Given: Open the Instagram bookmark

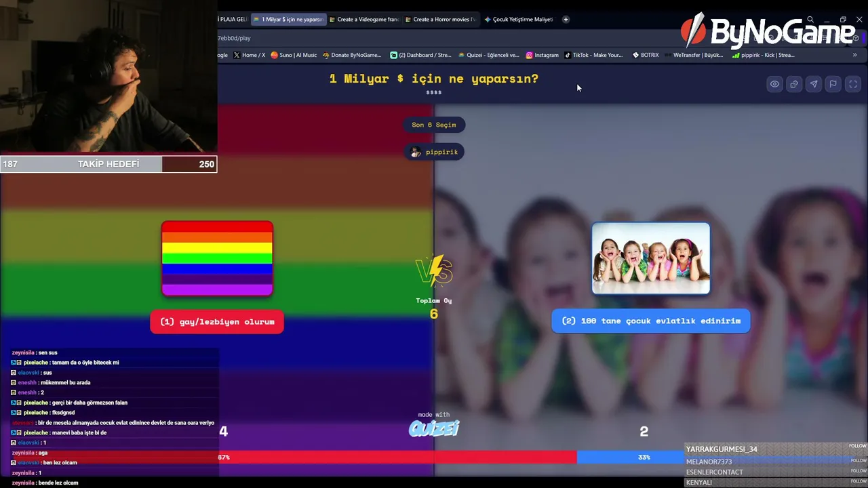Looking at the screenshot, I should (x=542, y=55).
